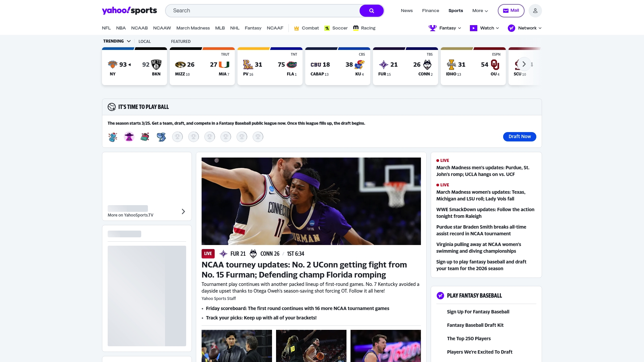644x362 pixels.
Task: Select the Combat boxing glove icon
Action: [297, 28]
